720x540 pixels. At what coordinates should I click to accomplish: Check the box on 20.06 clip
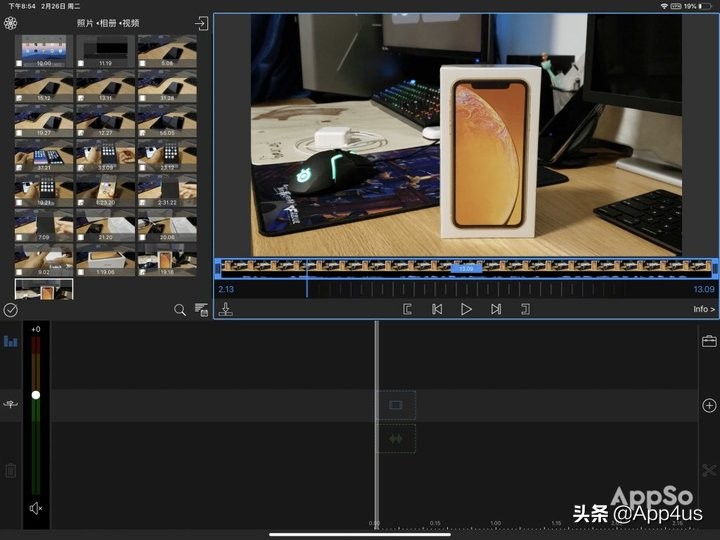142,237
